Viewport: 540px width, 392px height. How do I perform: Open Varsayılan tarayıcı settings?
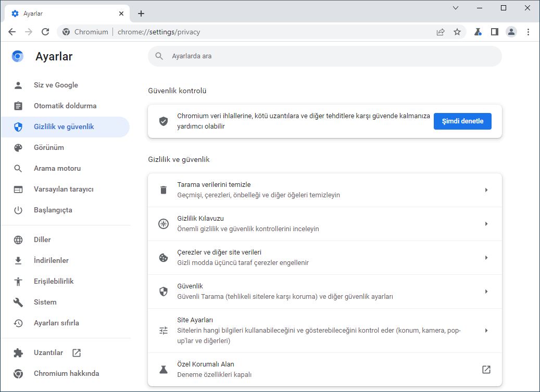tap(65, 189)
